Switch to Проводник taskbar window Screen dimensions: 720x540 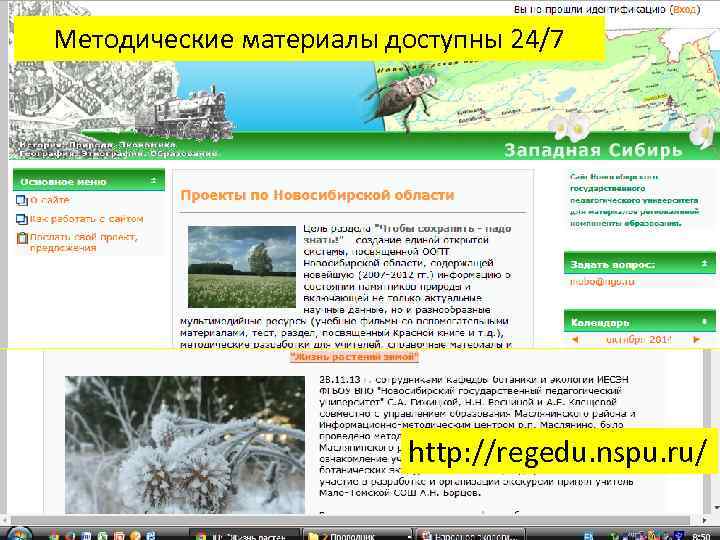356,535
